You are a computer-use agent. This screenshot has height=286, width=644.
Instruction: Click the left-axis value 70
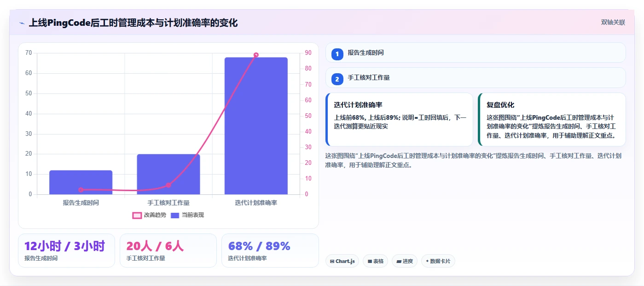[29, 53]
